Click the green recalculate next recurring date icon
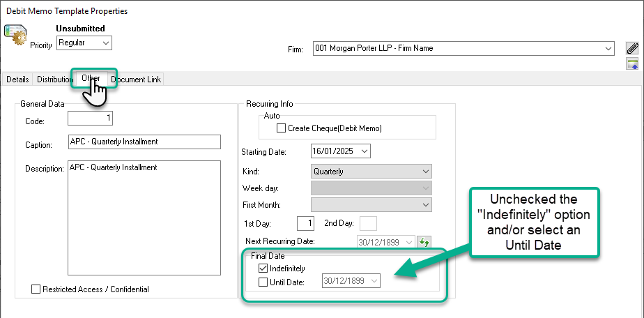 [424, 242]
